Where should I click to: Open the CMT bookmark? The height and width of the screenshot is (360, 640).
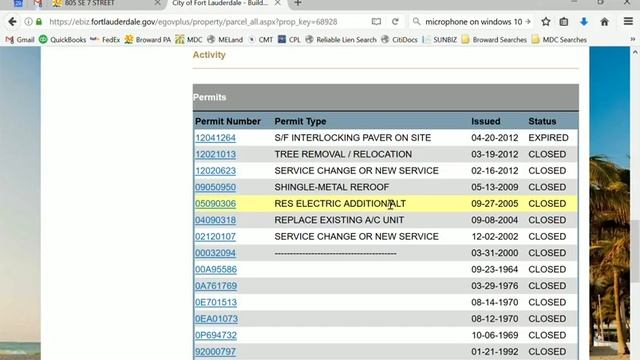[260, 40]
